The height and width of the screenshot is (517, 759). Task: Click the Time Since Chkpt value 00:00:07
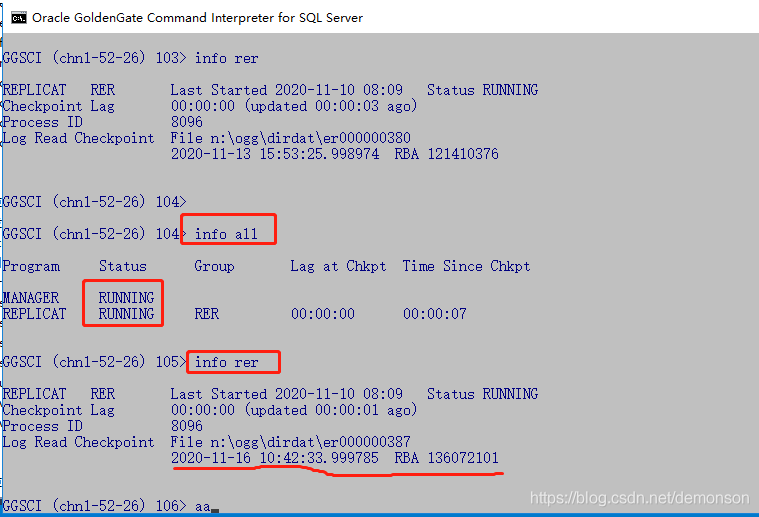point(435,314)
